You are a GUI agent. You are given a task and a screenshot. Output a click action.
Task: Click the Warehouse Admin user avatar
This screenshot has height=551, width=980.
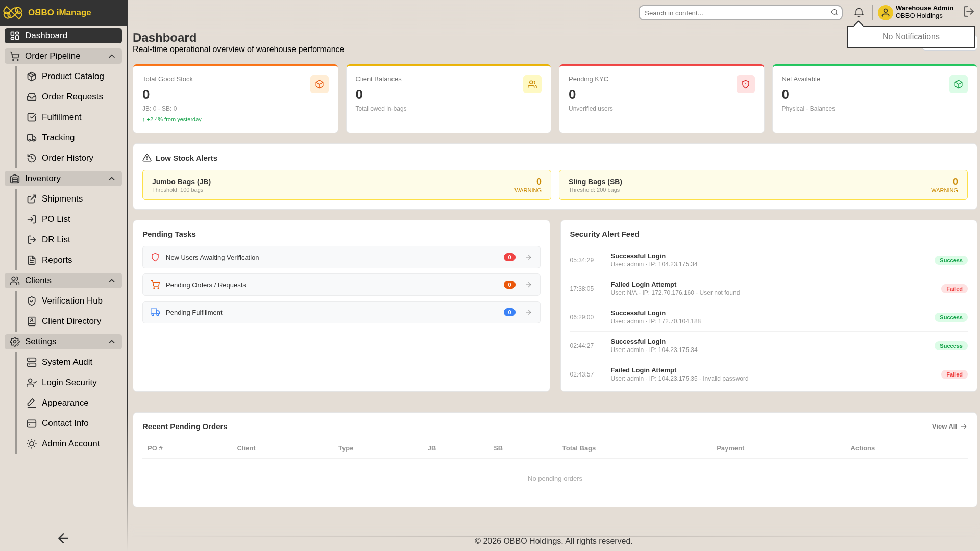[x=886, y=13]
